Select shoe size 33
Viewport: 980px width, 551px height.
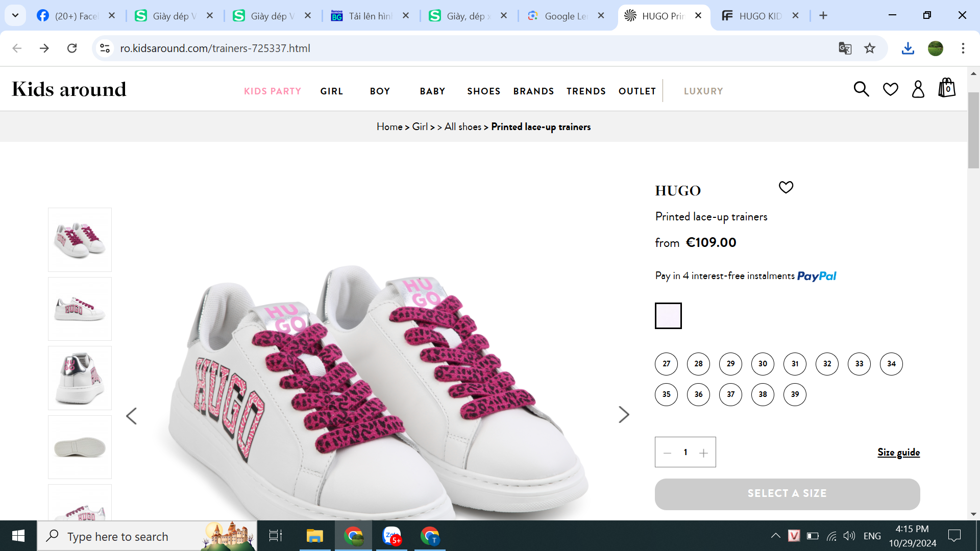pyautogui.click(x=859, y=364)
